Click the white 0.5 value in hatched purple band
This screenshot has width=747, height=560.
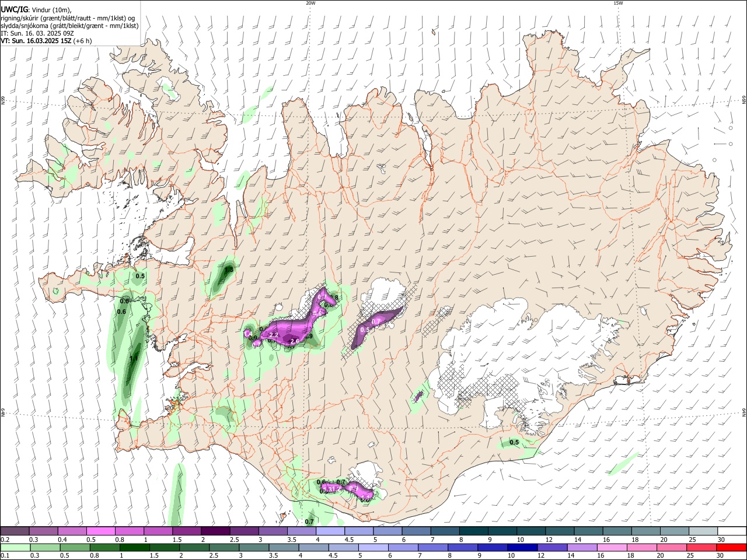coord(365,330)
